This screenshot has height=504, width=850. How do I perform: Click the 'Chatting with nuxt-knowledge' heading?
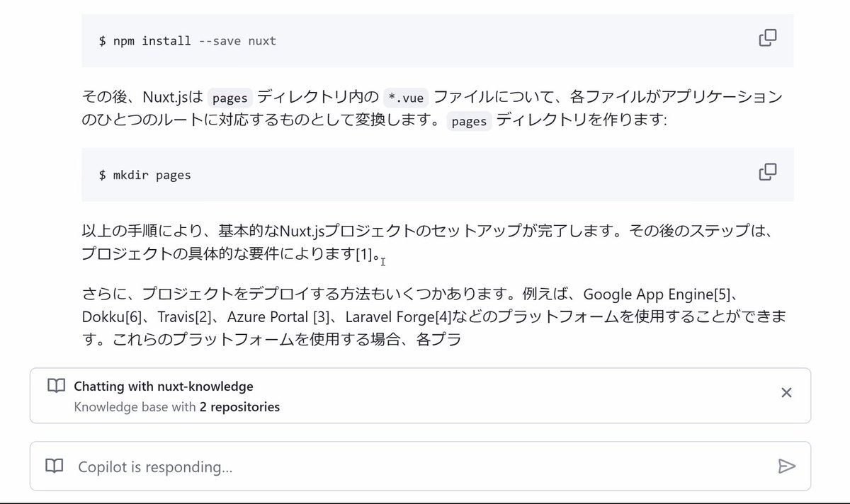(x=164, y=386)
